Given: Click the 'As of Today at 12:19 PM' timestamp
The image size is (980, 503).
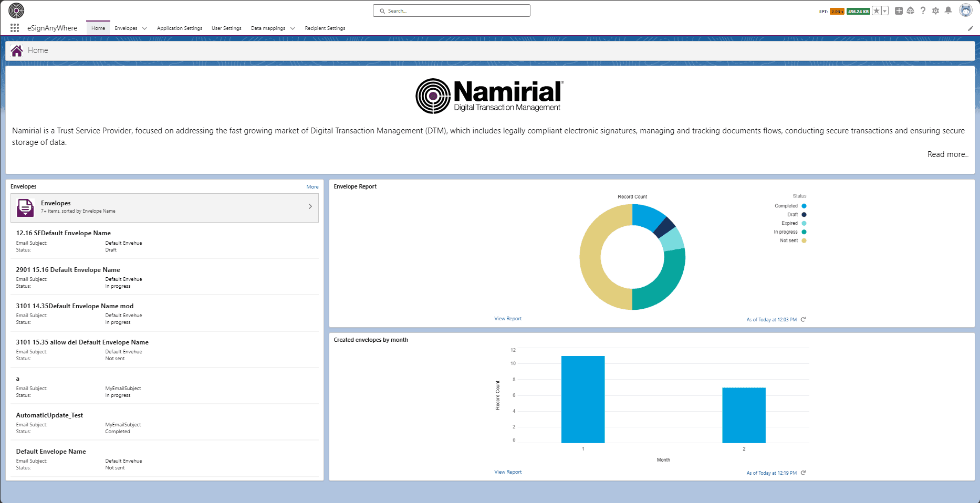Looking at the screenshot, I should 772,473.
